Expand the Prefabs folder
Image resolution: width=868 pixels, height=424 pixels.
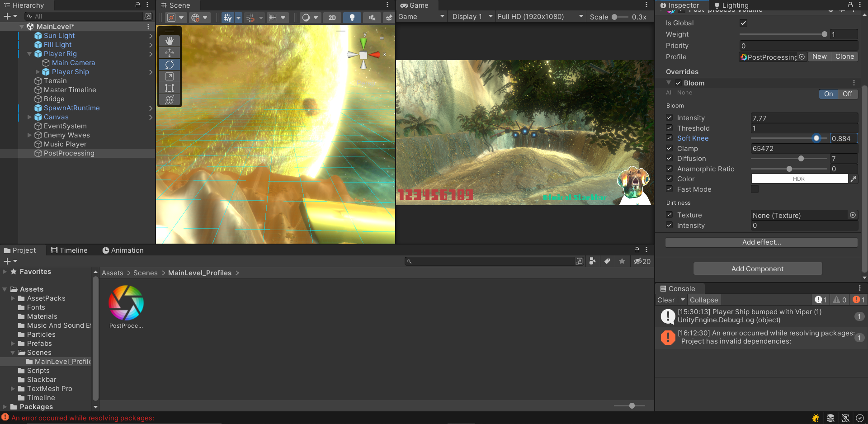(x=13, y=344)
